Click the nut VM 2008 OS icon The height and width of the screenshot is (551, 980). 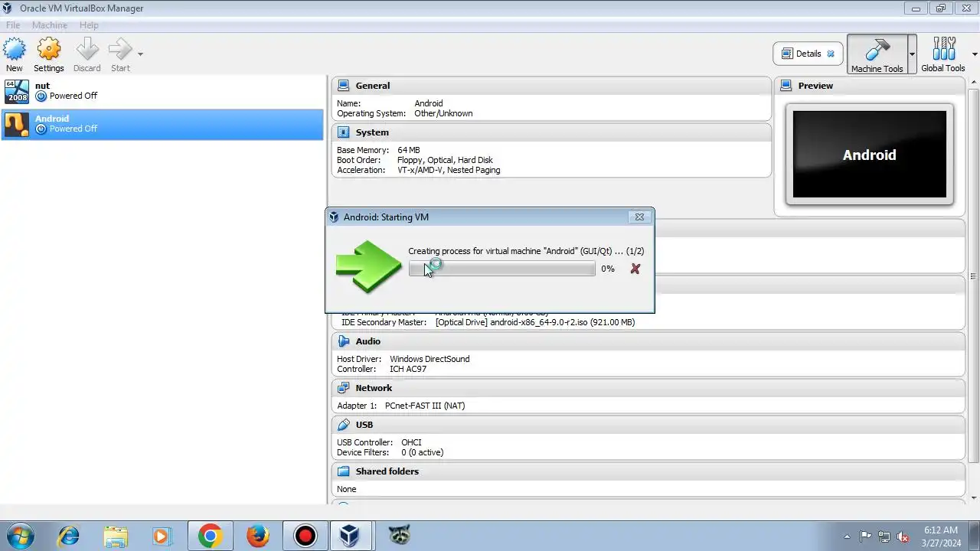(17, 91)
